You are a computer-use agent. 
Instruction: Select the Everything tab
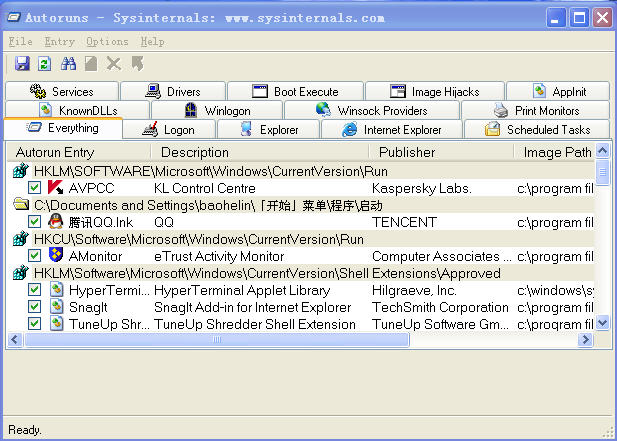point(63,128)
